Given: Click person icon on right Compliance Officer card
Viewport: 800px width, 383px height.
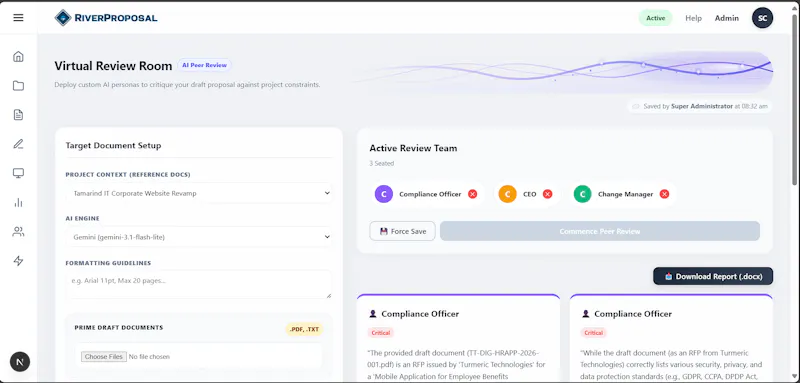Looking at the screenshot, I should point(586,314).
